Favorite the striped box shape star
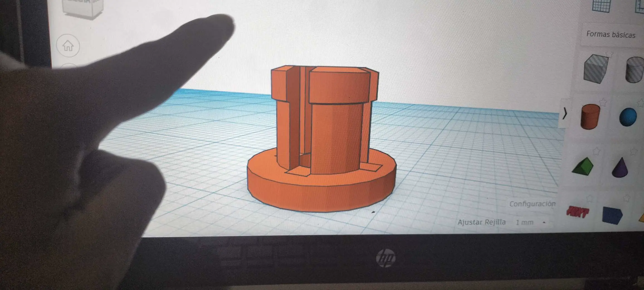This screenshot has width=644, height=290. [x=609, y=54]
